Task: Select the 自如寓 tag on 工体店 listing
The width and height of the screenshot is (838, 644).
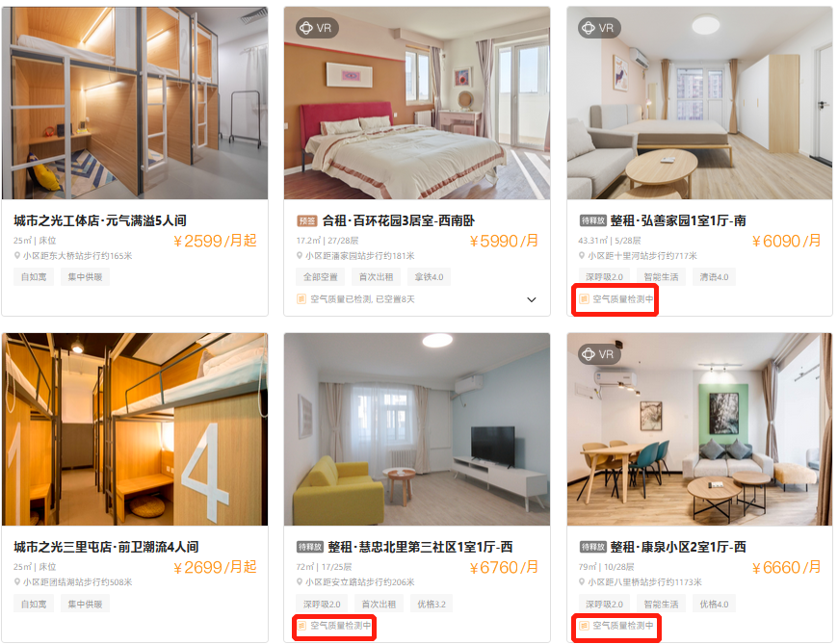Action: 34,277
